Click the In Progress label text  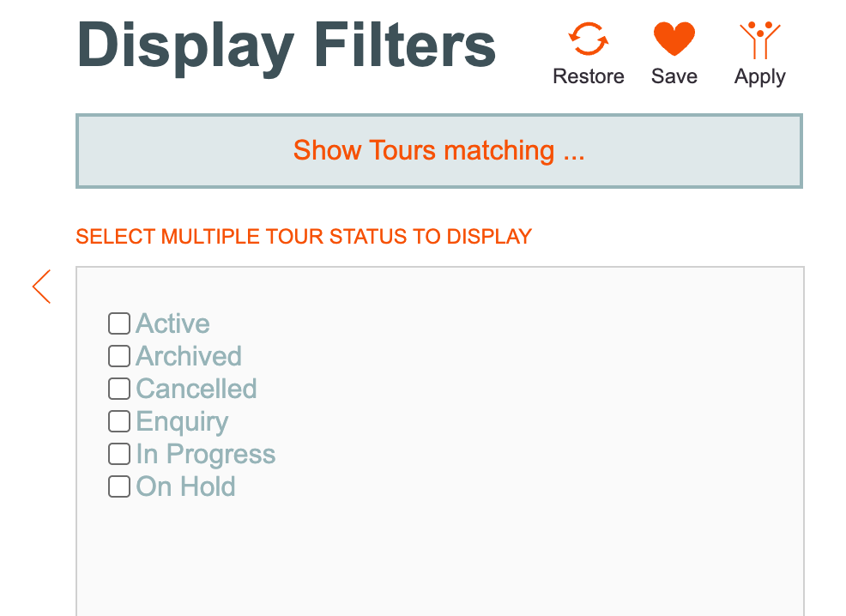tap(206, 455)
